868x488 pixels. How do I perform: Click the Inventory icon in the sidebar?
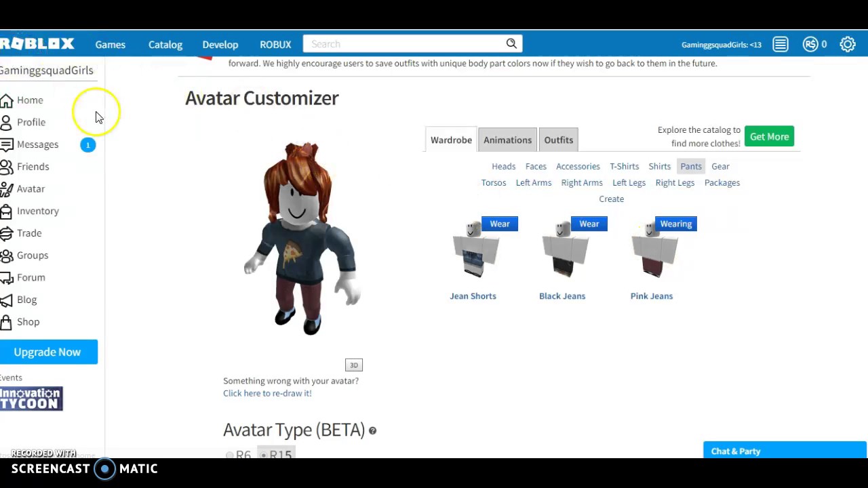click(6, 211)
